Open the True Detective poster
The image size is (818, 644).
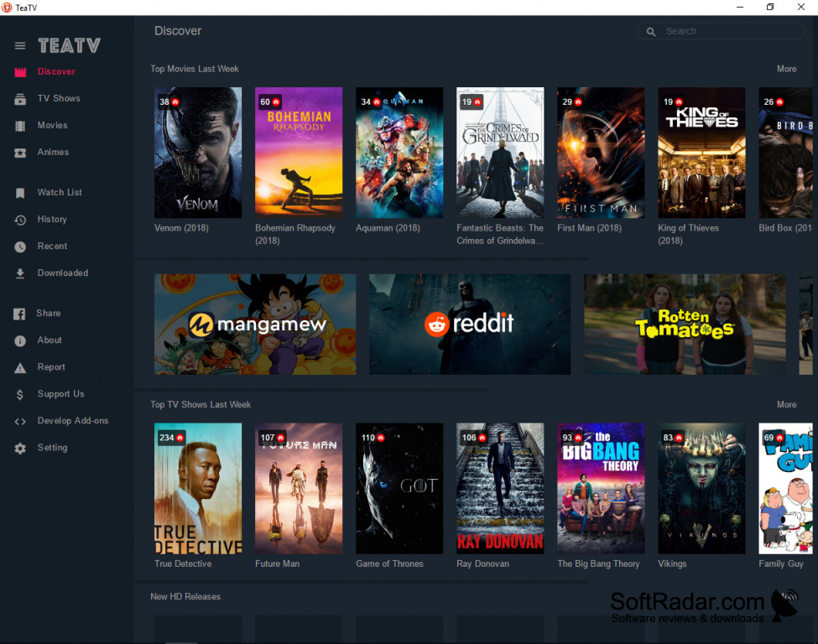coord(198,488)
